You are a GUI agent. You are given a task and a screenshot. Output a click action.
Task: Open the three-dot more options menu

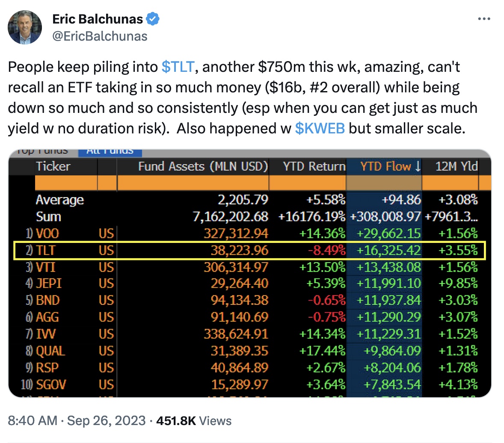click(x=483, y=19)
